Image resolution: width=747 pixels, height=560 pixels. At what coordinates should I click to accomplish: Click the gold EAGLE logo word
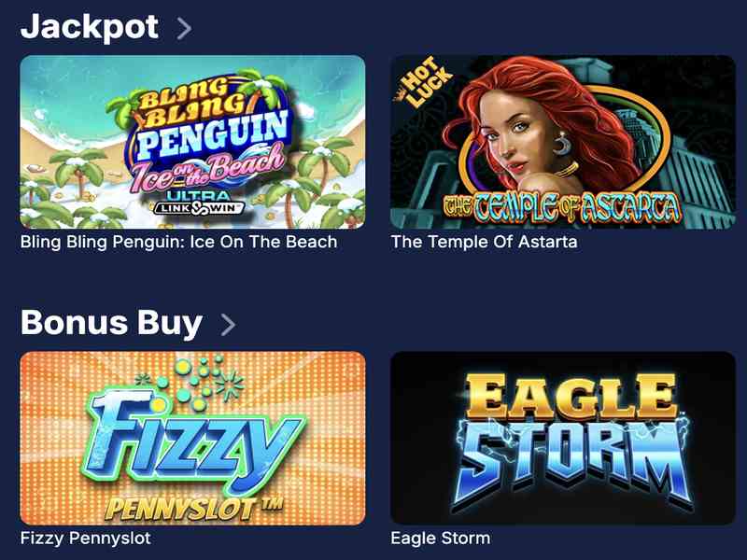(571, 397)
